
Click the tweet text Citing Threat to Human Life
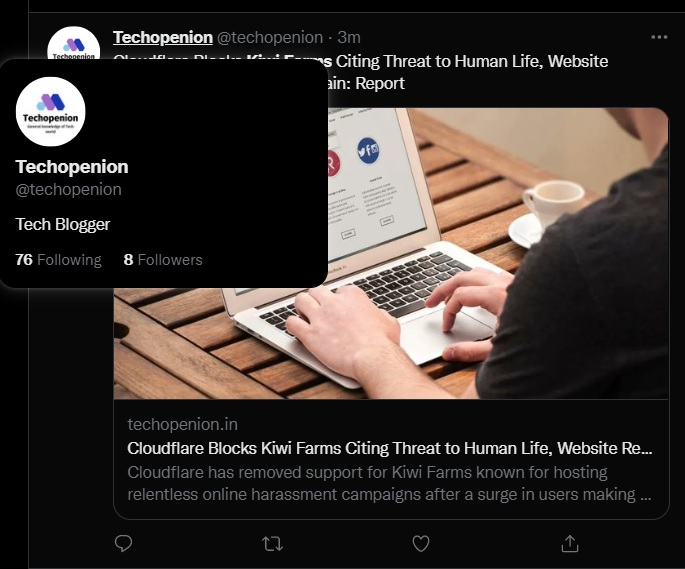click(x=439, y=61)
